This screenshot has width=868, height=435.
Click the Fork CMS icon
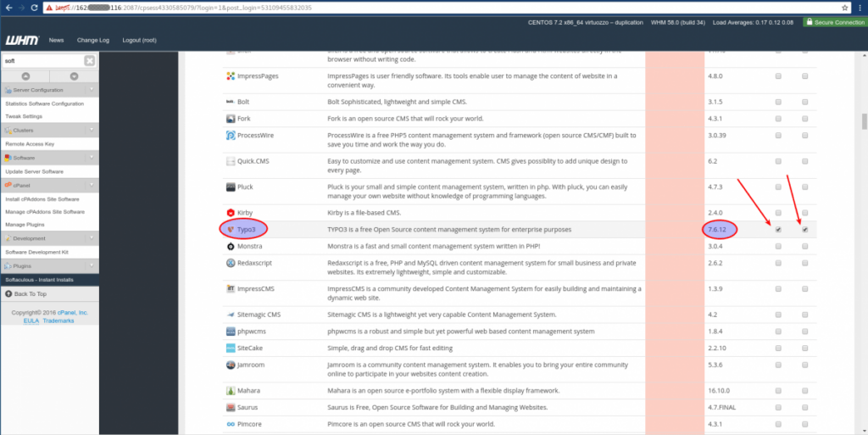(231, 119)
